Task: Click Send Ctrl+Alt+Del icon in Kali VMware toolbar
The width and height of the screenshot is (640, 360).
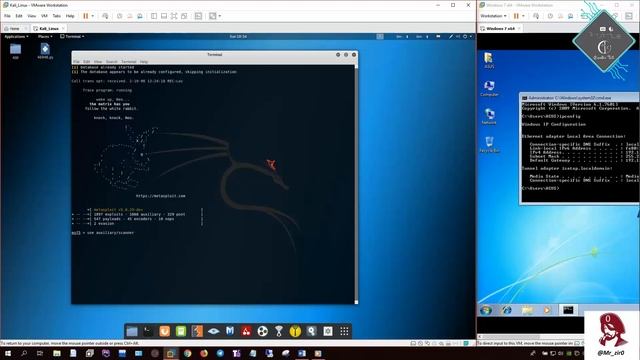Action: (x=105, y=16)
